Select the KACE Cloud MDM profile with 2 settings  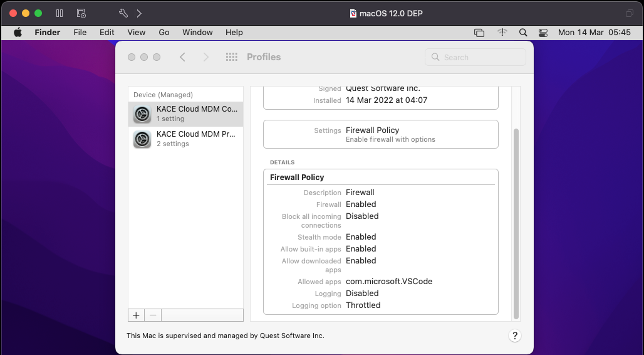pos(185,139)
